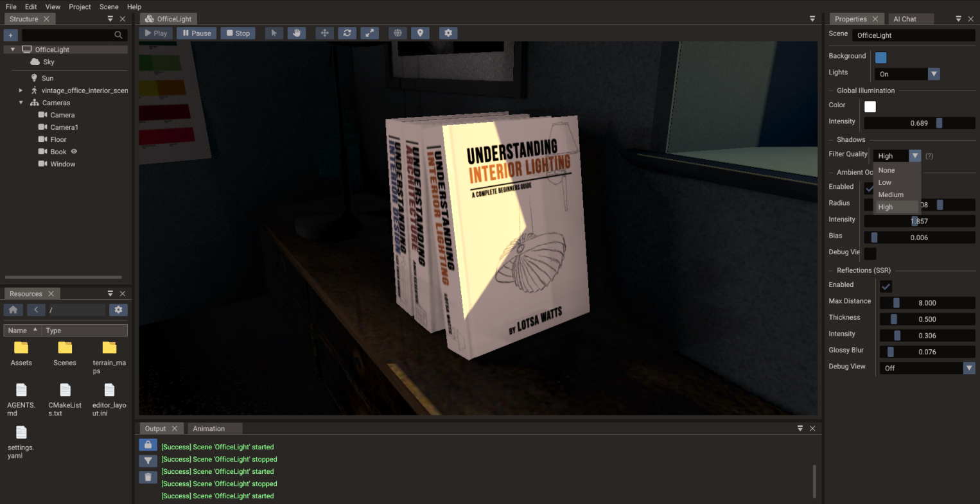Open the Project menu
The width and height of the screenshot is (980, 504).
80,6
